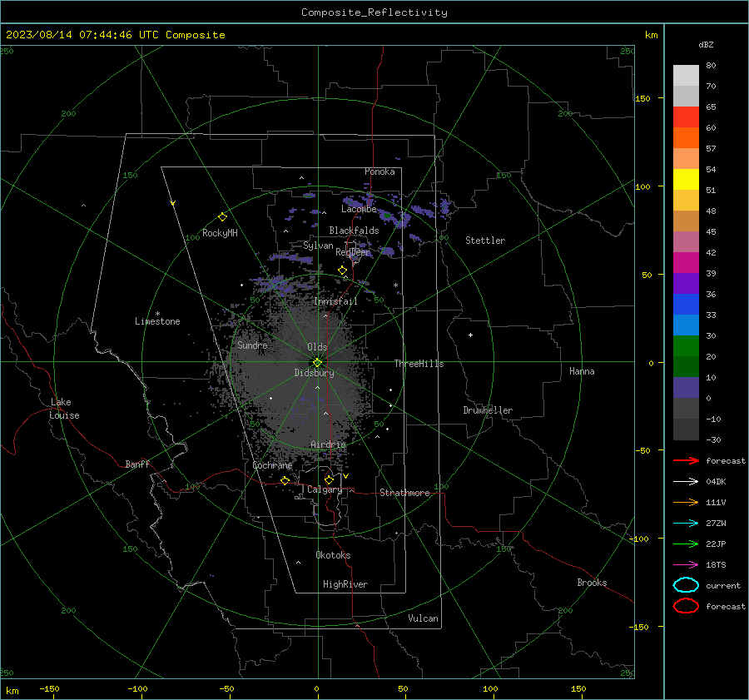Pick the light blue swatch below 33
This screenshot has width=749, height=700.
[686, 325]
